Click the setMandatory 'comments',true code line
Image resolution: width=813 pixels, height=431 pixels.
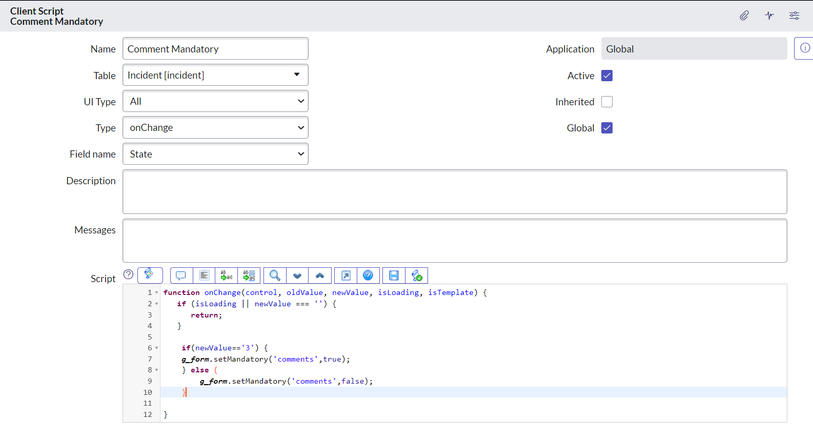265,359
